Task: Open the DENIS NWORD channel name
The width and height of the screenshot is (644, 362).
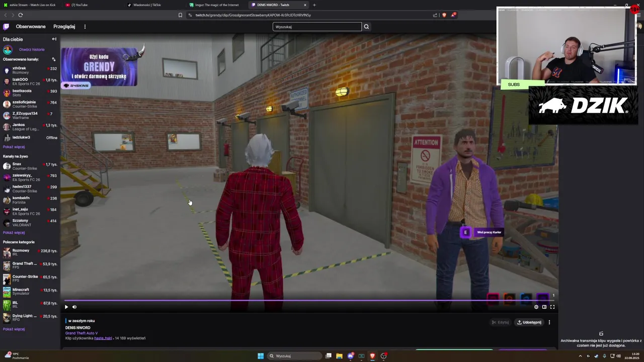Action: click(x=78, y=328)
